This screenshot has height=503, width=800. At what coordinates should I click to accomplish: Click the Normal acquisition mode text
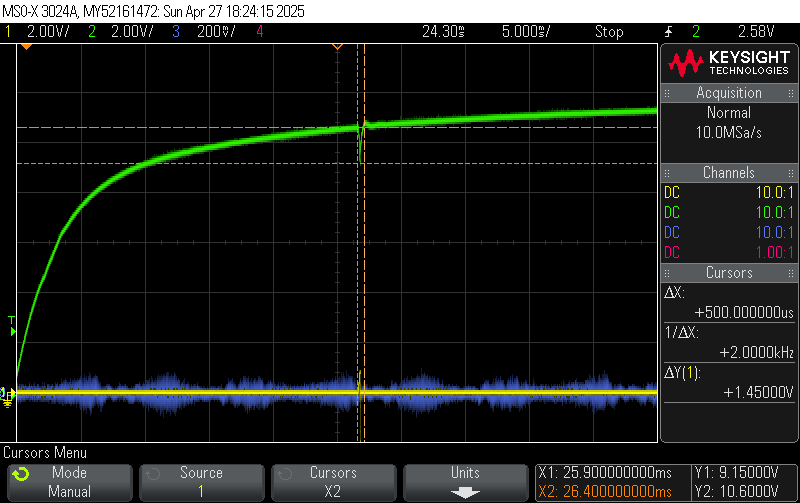pyautogui.click(x=729, y=112)
